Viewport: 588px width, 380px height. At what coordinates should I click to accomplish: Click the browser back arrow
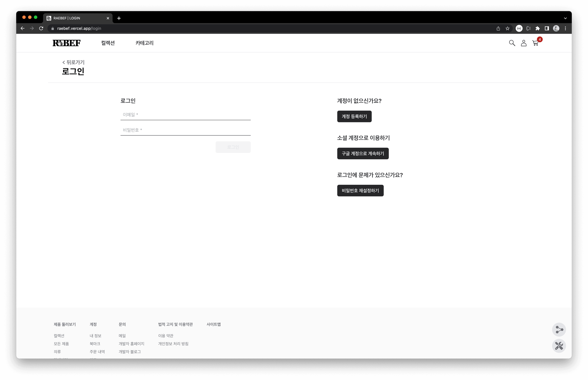[x=22, y=28]
